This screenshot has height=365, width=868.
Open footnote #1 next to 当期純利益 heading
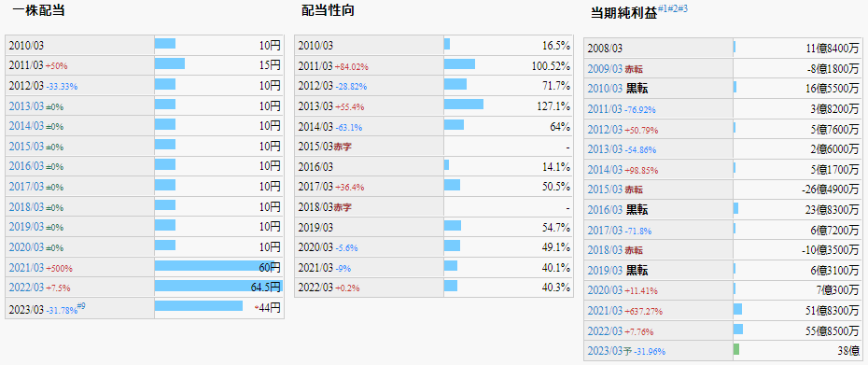[663, 8]
